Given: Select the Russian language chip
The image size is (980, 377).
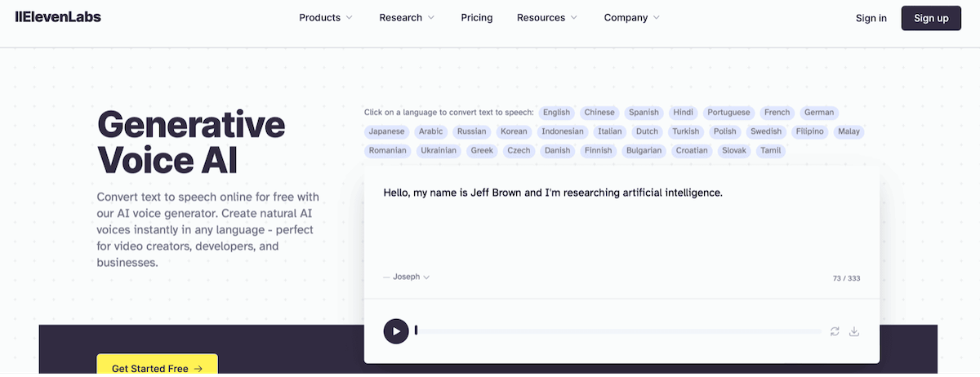Looking at the screenshot, I should click(471, 131).
